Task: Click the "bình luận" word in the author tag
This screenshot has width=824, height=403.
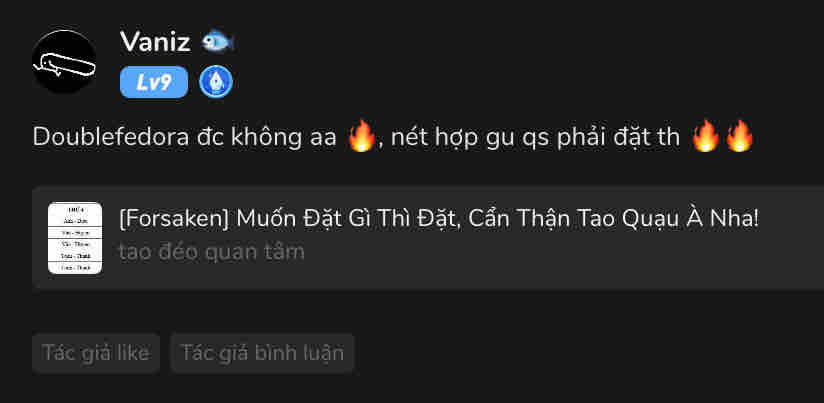Action: pos(300,353)
